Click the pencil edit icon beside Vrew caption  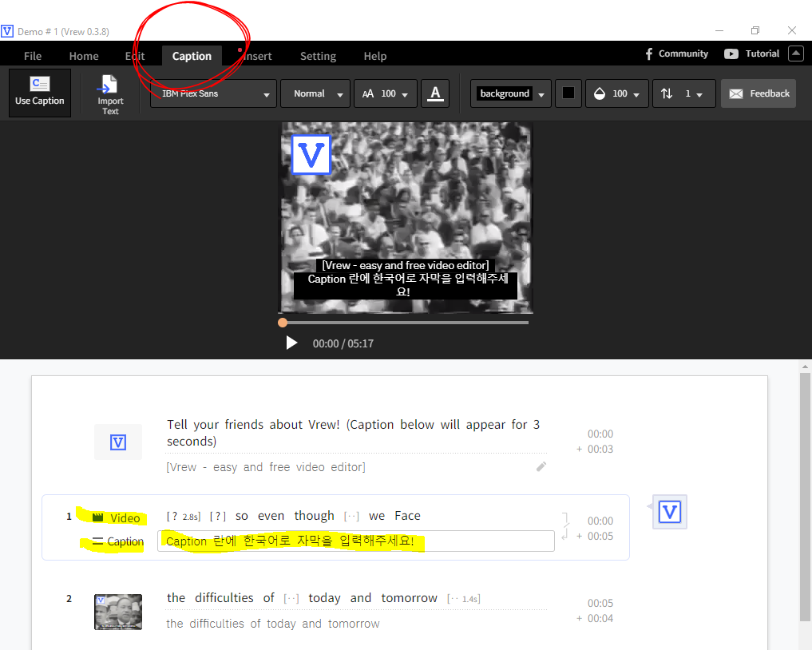(541, 466)
